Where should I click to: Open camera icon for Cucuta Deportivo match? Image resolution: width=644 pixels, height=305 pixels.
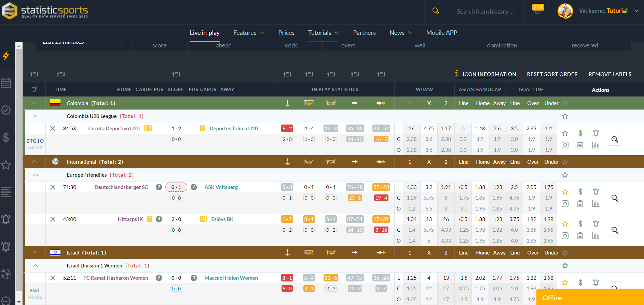[565, 145]
